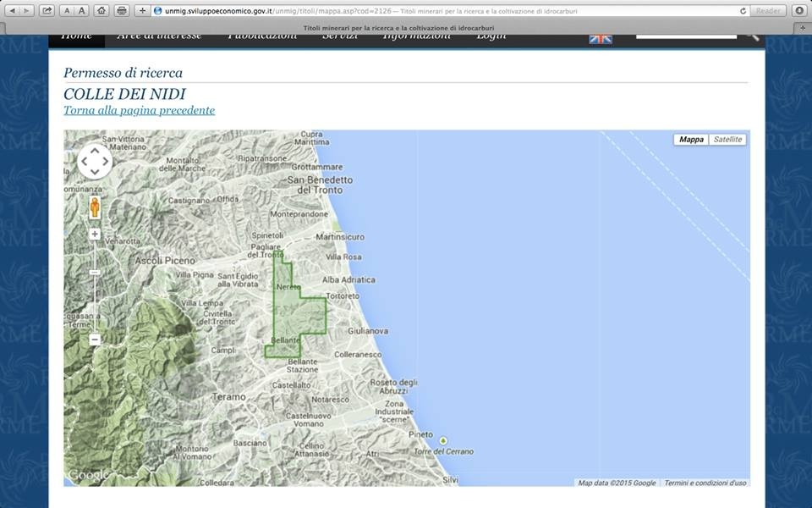The image size is (812, 508).
Task: Open the Informazioni navigation menu
Action: coord(416,36)
